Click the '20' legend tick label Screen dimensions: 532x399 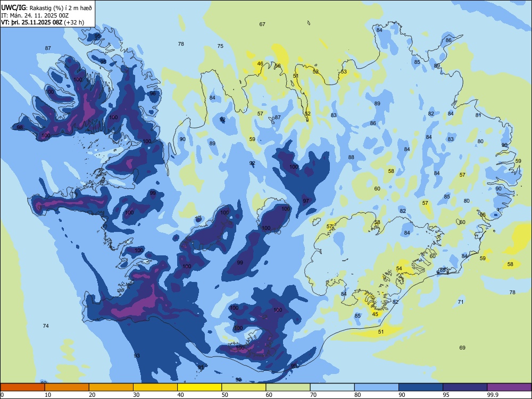[92, 395]
